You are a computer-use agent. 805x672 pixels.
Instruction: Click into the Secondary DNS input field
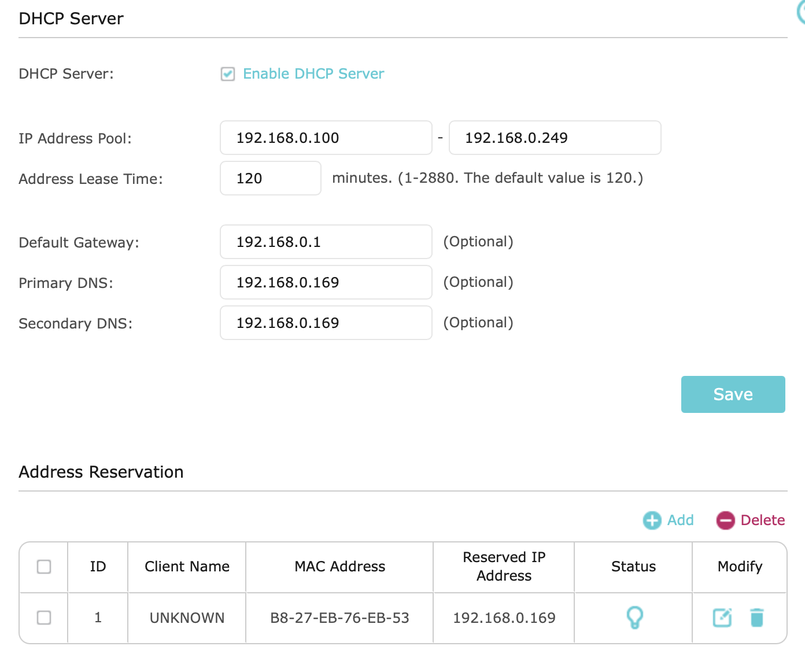(326, 323)
